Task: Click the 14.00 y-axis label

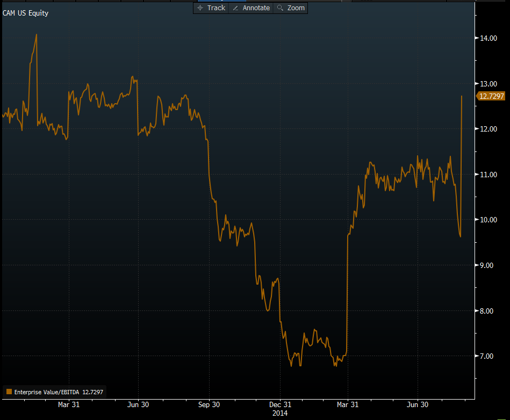Action: (488, 38)
